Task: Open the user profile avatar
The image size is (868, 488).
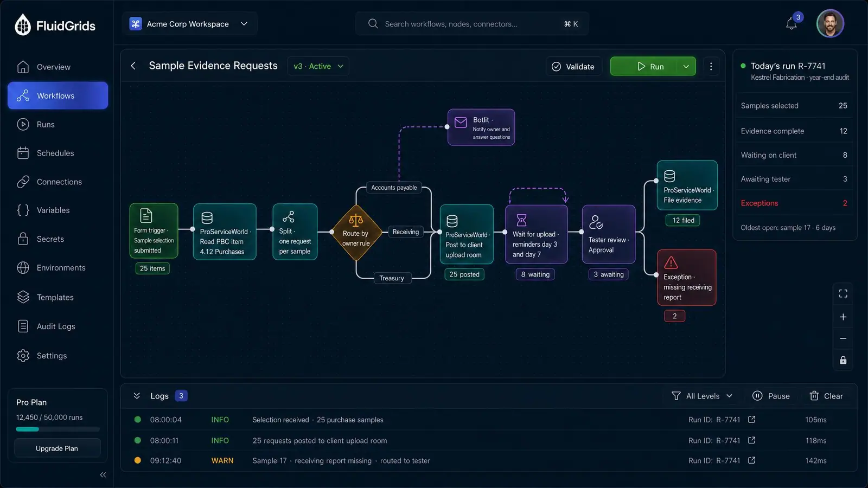Action: pyautogui.click(x=830, y=24)
